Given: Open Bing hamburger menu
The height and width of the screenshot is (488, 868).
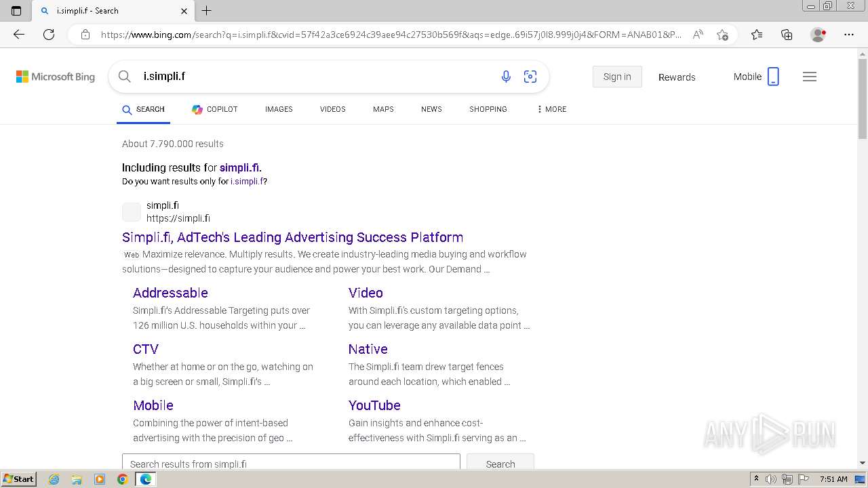Looking at the screenshot, I should click(810, 77).
